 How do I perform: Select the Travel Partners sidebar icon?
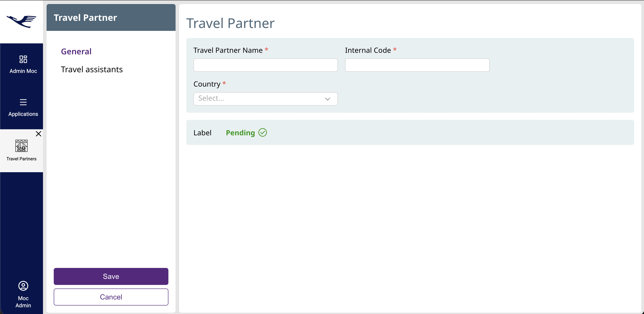click(x=21, y=146)
